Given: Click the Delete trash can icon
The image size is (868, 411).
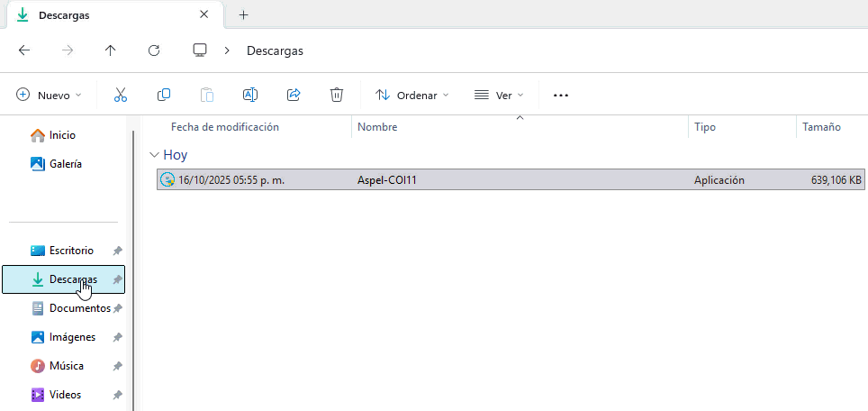Looking at the screenshot, I should [337, 95].
